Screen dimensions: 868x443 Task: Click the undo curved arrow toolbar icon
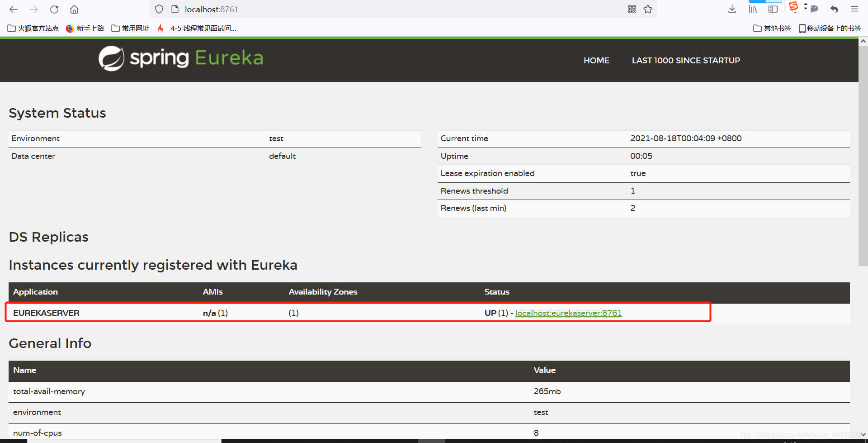(834, 9)
